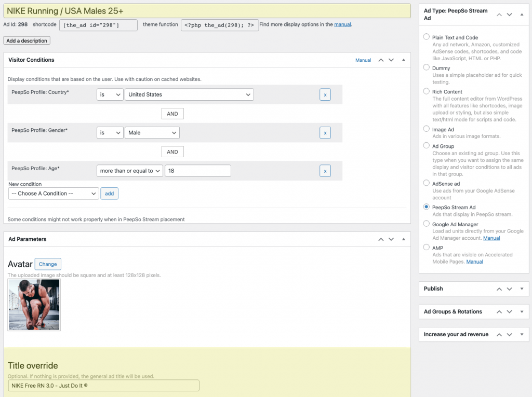532x397 pixels.
Task: Click the shortcode field
Action: point(98,25)
